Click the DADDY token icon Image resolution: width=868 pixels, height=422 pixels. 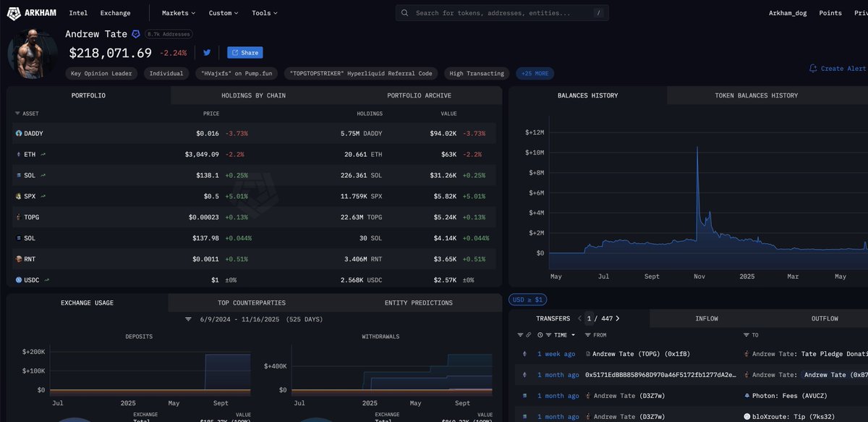19,134
